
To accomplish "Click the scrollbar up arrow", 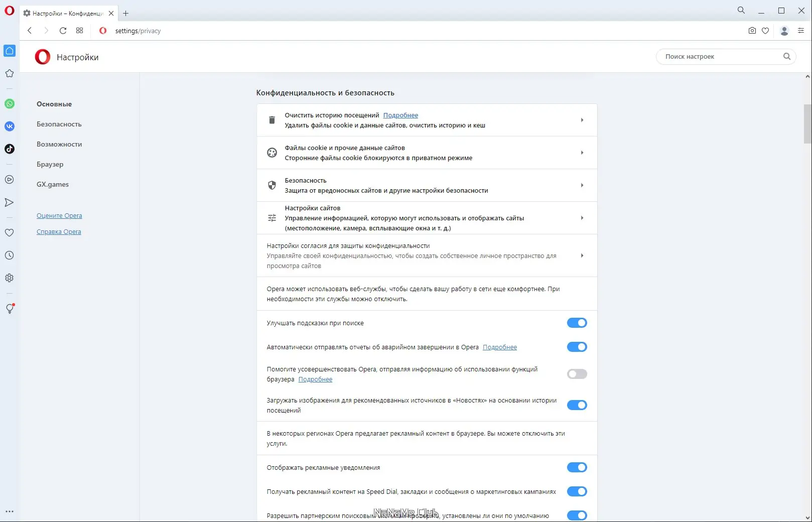I will (807, 77).
